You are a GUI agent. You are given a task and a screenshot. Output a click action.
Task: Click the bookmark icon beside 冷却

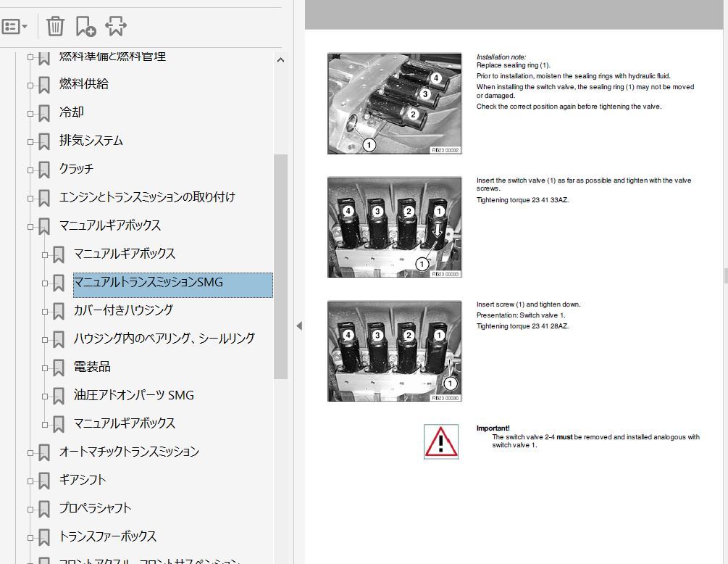pos(43,113)
